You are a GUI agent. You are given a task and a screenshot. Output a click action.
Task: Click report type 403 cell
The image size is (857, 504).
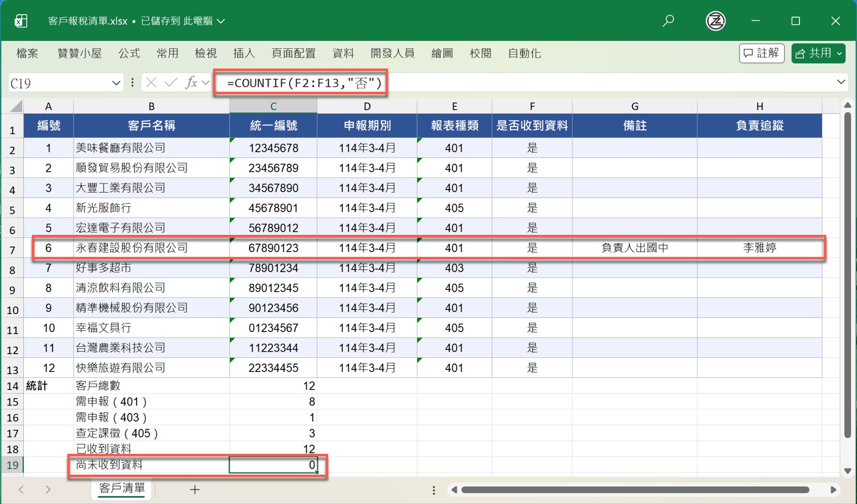coord(454,268)
